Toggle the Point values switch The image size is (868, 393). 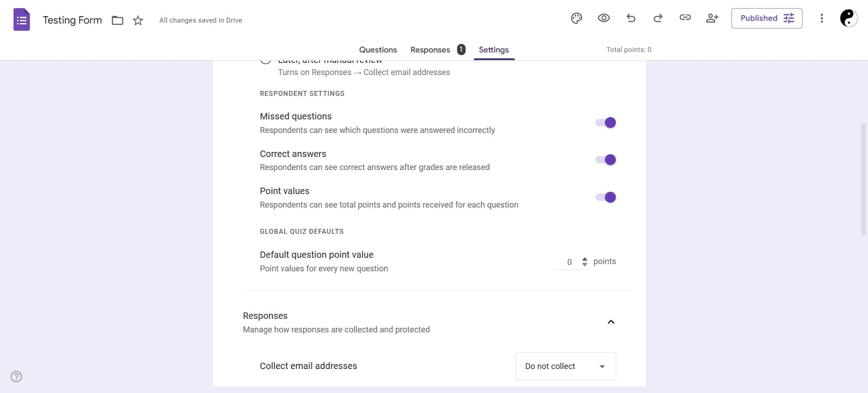(605, 197)
